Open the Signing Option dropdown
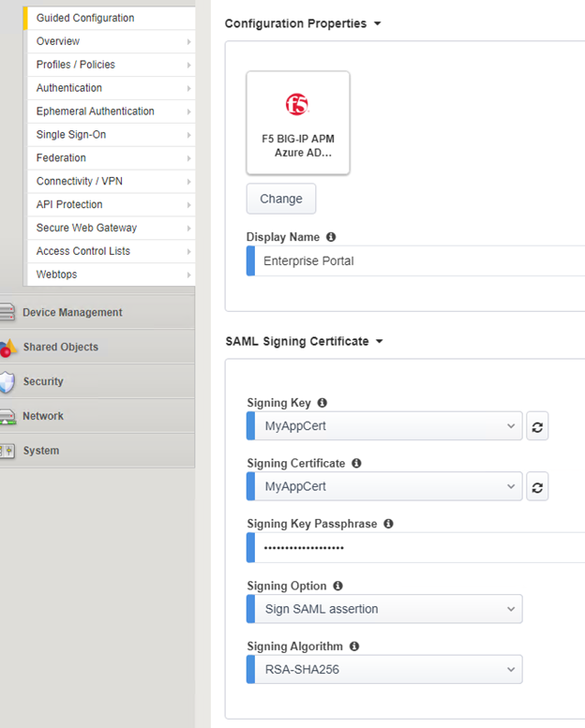Viewport: 585px width, 728px height. [384, 609]
